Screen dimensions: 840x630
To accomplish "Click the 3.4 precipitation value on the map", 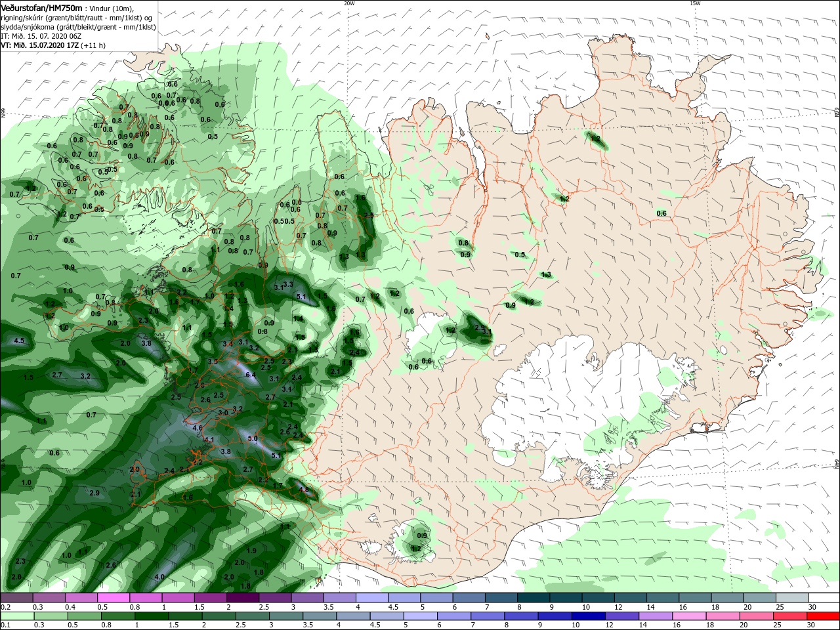I will pyautogui.click(x=228, y=344).
